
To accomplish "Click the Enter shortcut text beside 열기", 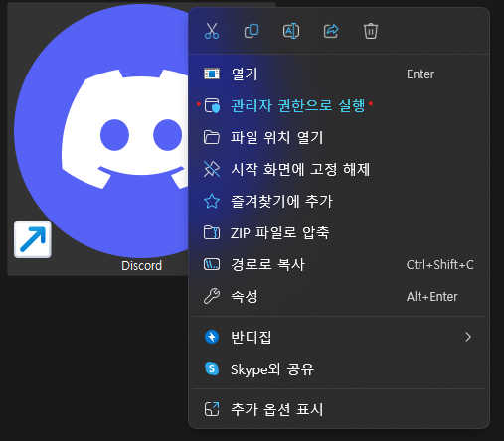I will (x=420, y=73).
